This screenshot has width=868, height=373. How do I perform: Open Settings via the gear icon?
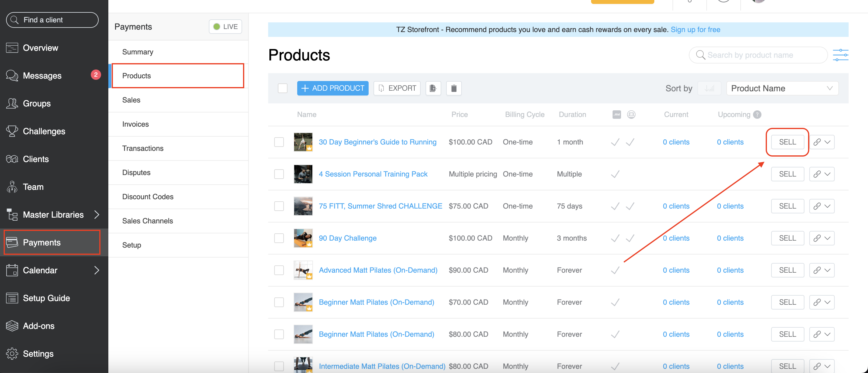[x=12, y=353]
